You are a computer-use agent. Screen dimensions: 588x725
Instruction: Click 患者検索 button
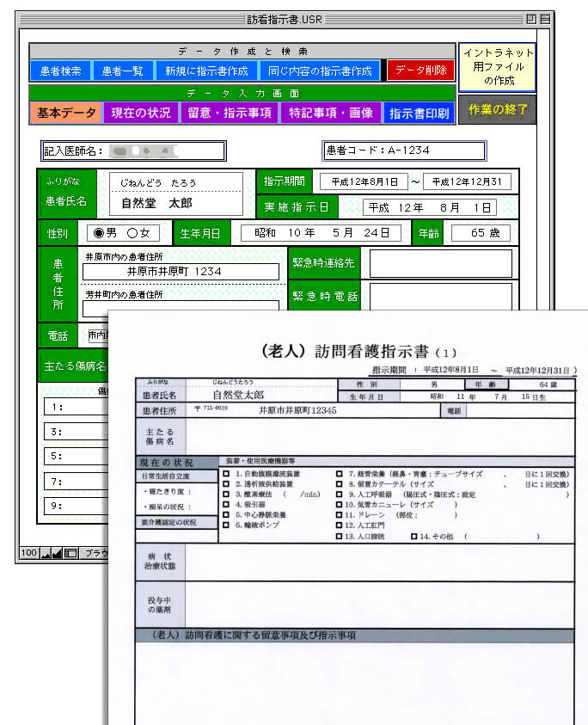pos(60,71)
